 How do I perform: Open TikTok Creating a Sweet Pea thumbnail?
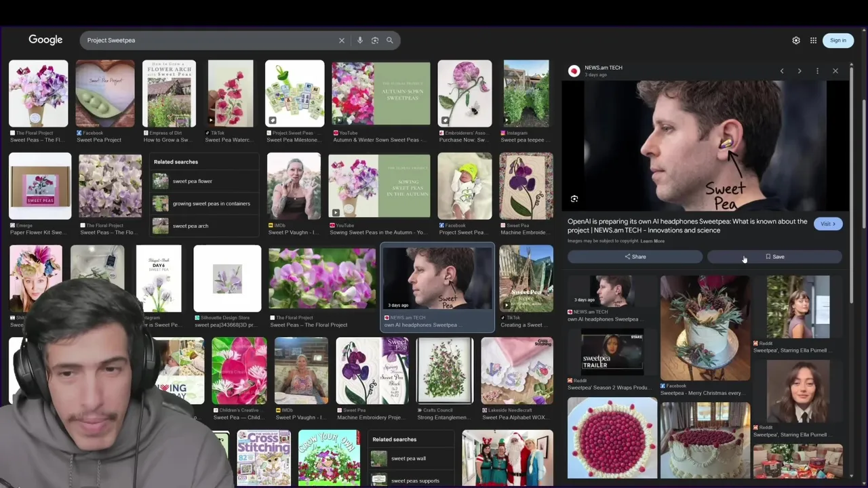pyautogui.click(x=526, y=279)
